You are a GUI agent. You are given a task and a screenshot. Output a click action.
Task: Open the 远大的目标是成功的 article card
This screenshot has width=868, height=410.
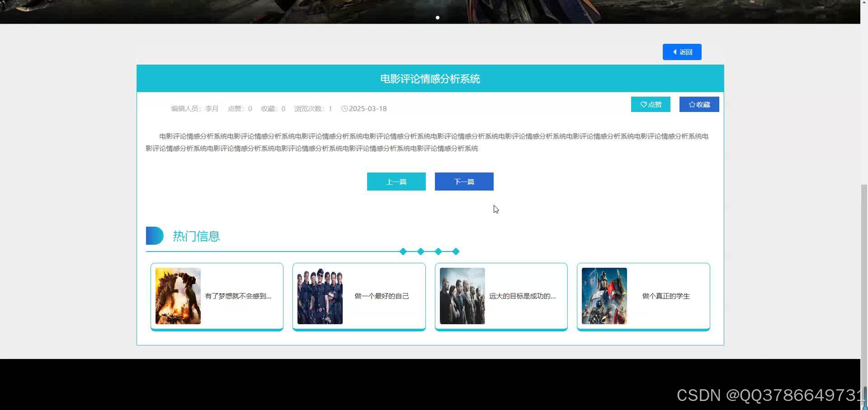coord(500,296)
